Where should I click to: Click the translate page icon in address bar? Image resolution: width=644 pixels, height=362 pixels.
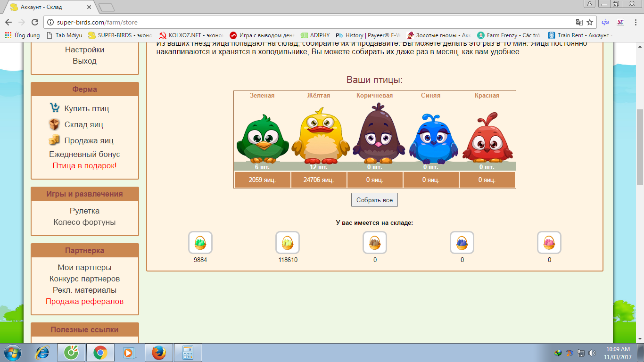[x=579, y=22]
